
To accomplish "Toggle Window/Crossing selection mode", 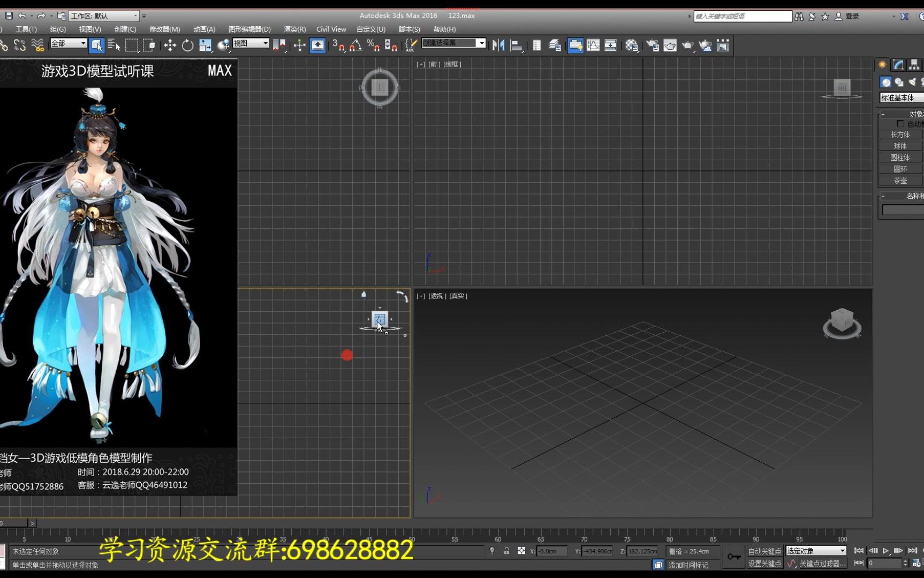I will 149,46.
